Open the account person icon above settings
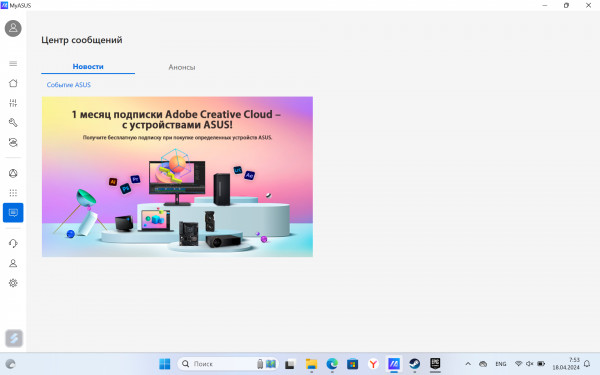 coord(13,263)
